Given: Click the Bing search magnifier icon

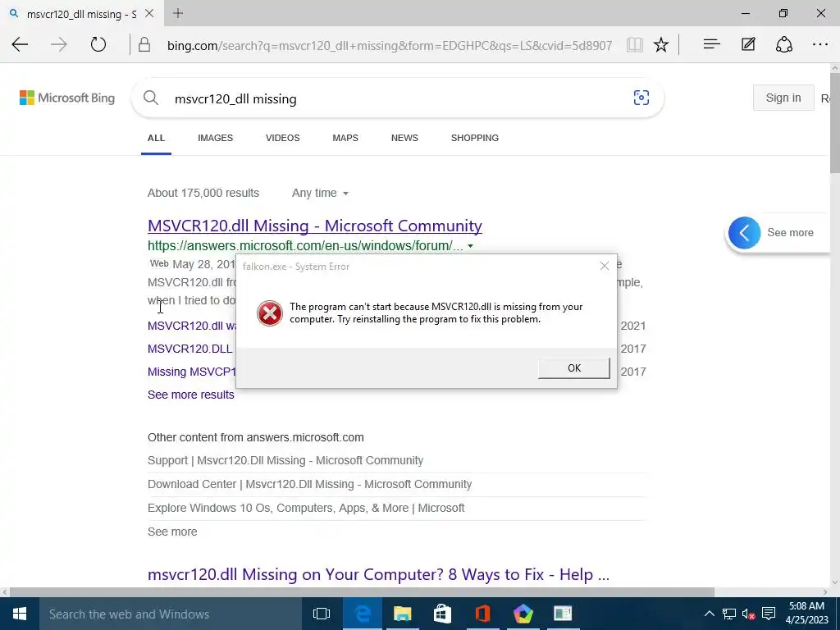Looking at the screenshot, I should tap(151, 98).
